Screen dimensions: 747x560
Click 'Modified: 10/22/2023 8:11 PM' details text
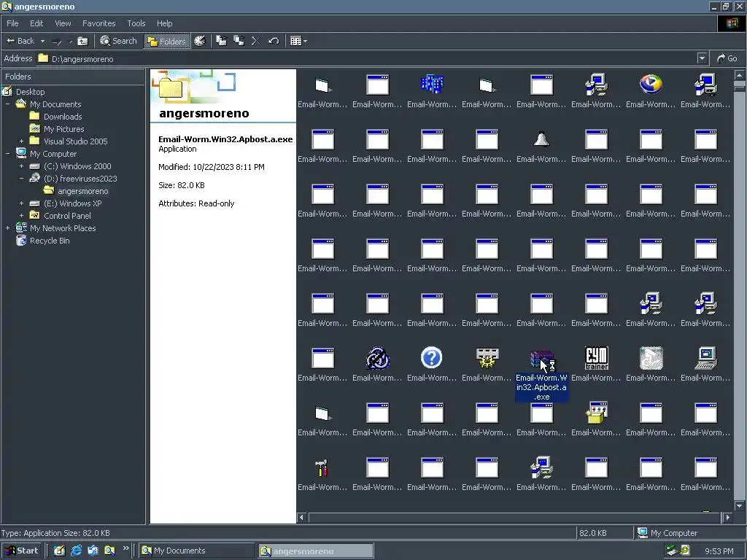(x=212, y=167)
